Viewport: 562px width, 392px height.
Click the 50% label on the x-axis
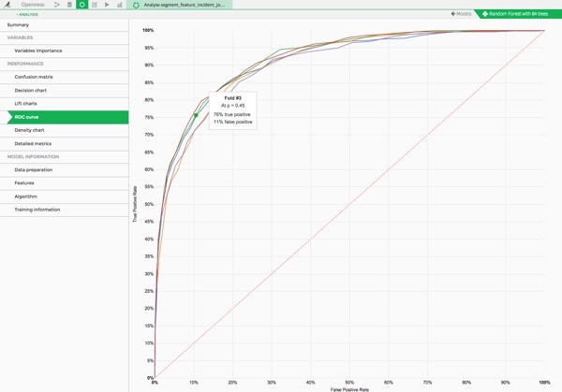349,383
